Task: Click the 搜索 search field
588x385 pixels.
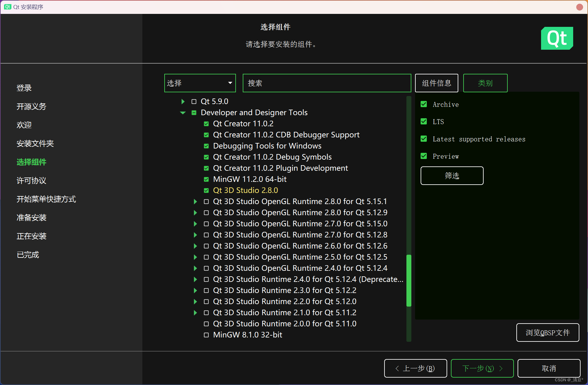Action: pos(327,83)
